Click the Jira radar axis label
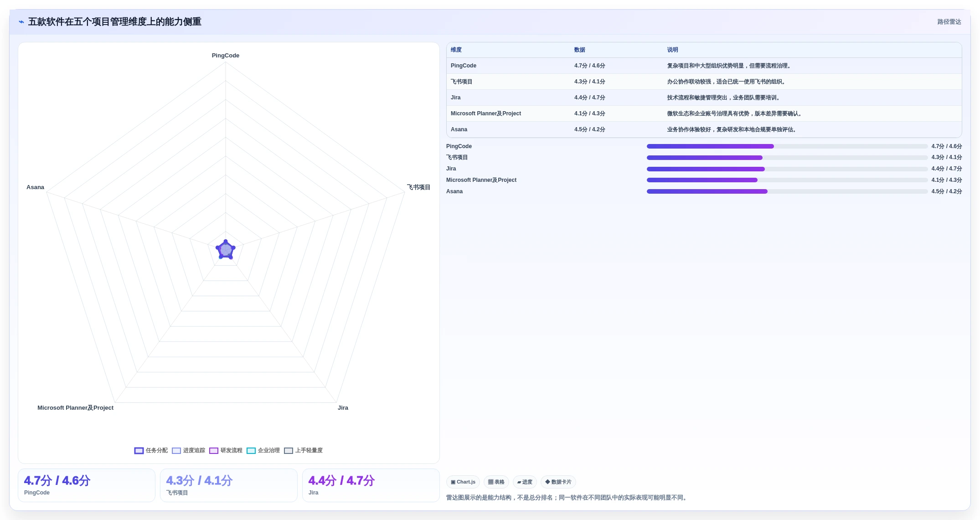The image size is (980, 520). coord(343,408)
